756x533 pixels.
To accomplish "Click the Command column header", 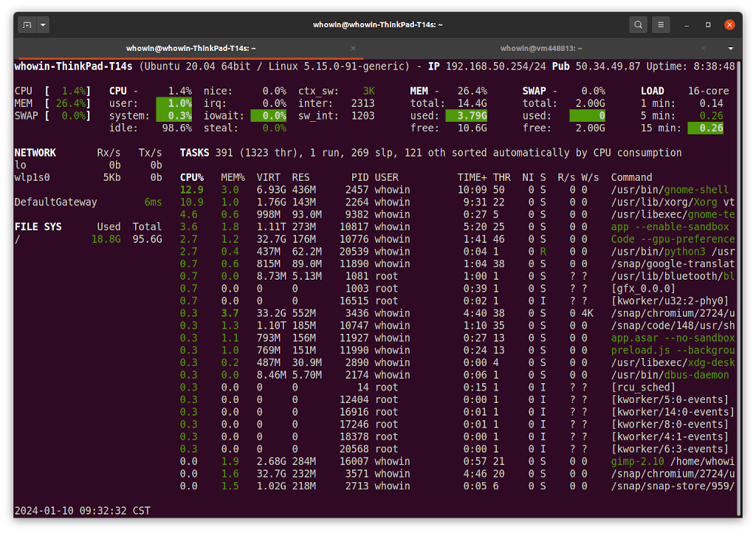I will point(631,177).
